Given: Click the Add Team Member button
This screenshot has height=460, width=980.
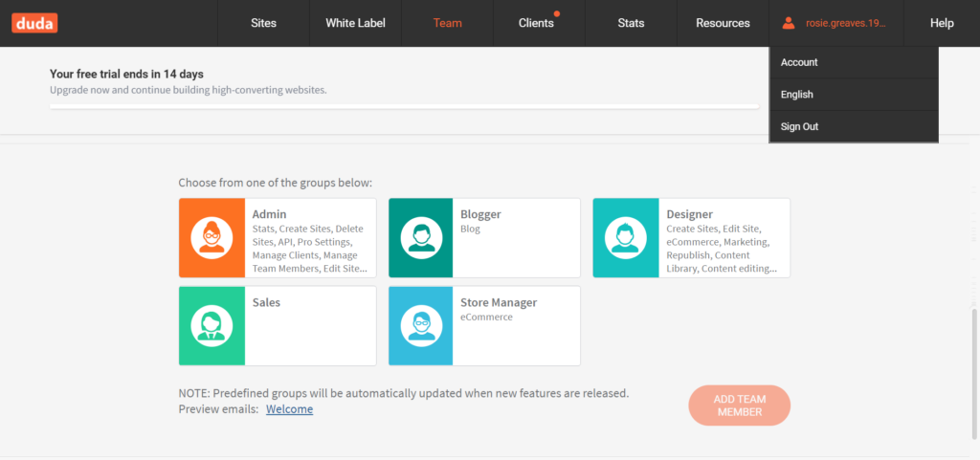Looking at the screenshot, I should [x=740, y=405].
